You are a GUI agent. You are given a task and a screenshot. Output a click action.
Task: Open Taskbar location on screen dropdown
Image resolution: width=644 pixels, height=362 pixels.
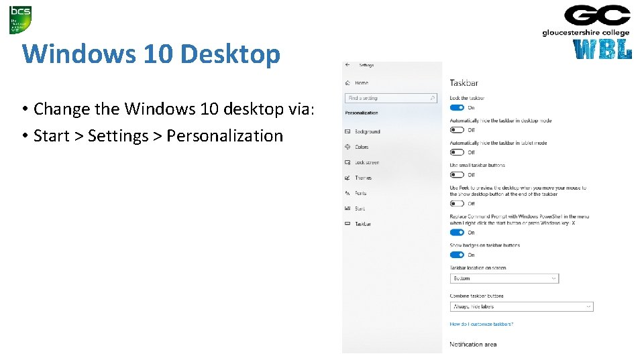(x=504, y=278)
